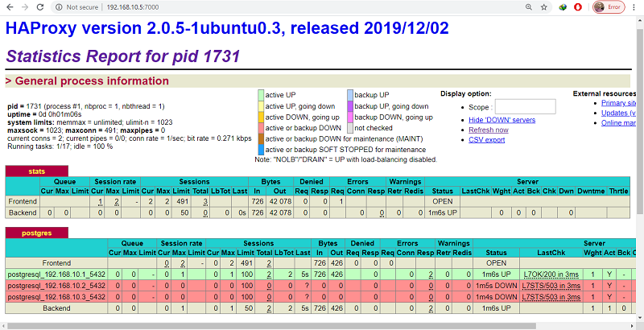Select the MAINT brown legend swatch
The height and width of the screenshot is (330, 644).
pos(261,138)
